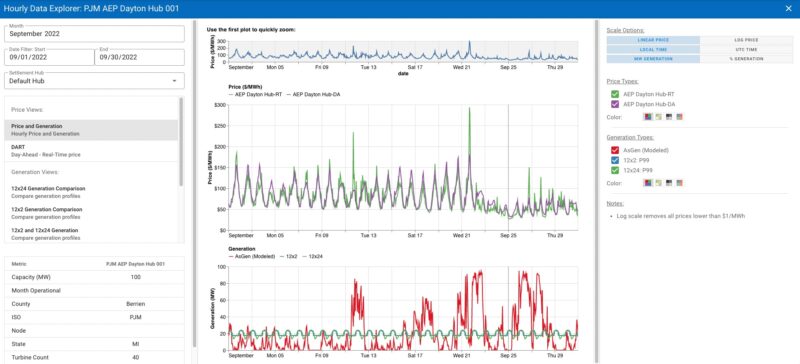Viewport: 800px width, 364px height.
Task: Click the $300 price axis label
Action: [x=219, y=105]
